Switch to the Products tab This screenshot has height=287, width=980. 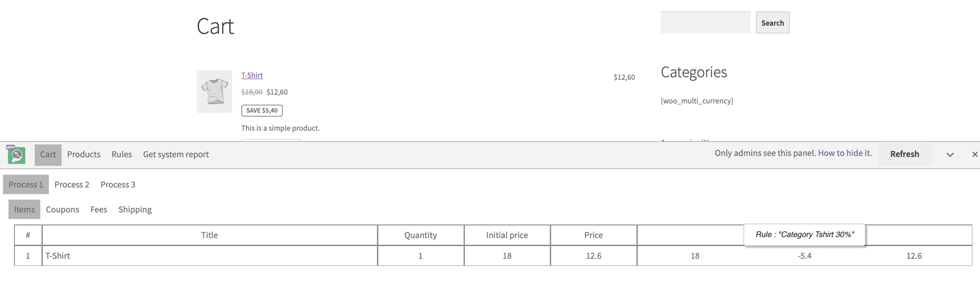pos(84,154)
